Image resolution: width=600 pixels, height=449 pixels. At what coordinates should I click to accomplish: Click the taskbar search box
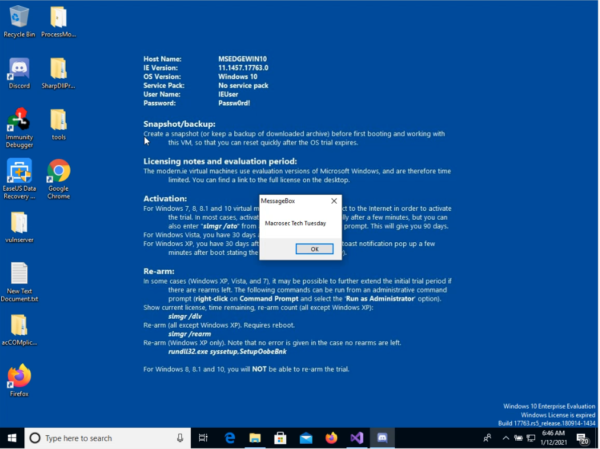[x=108, y=438]
